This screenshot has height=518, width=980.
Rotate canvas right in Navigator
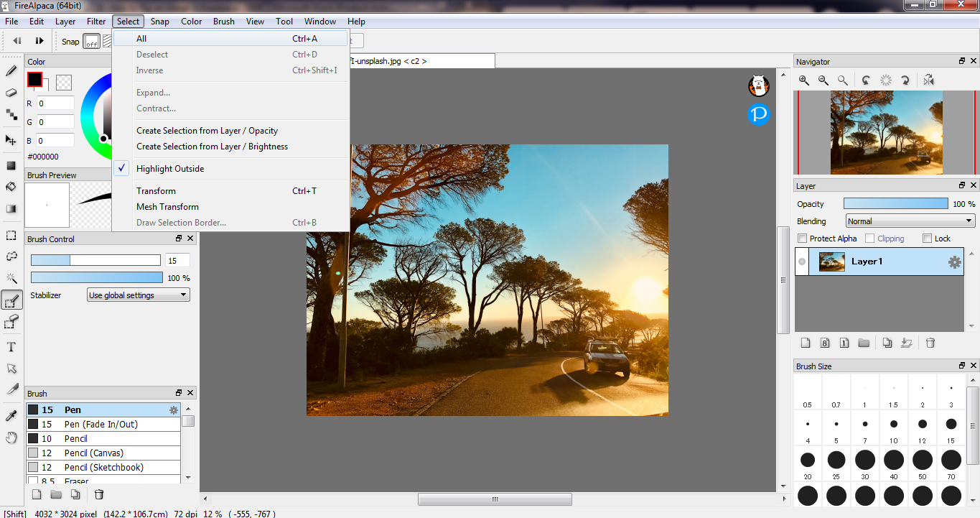[x=906, y=80]
